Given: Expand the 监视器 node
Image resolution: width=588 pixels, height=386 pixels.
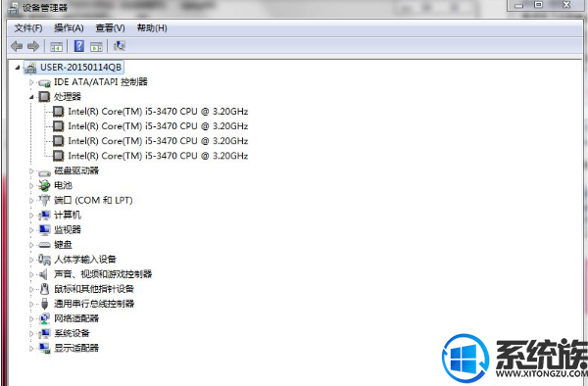Looking at the screenshot, I should pyautogui.click(x=31, y=230).
